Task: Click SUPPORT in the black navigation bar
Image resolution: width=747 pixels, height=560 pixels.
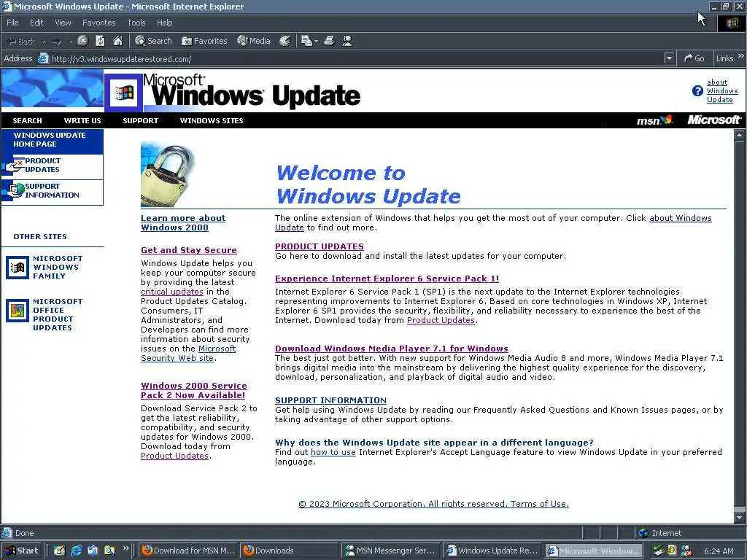Action: click(141, 121)
